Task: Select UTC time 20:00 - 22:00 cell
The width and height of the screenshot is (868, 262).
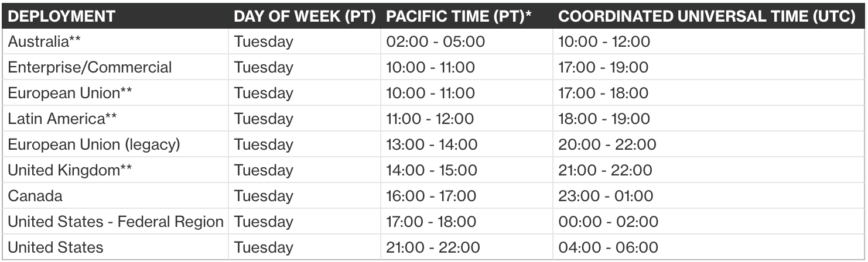Action: 607,144
